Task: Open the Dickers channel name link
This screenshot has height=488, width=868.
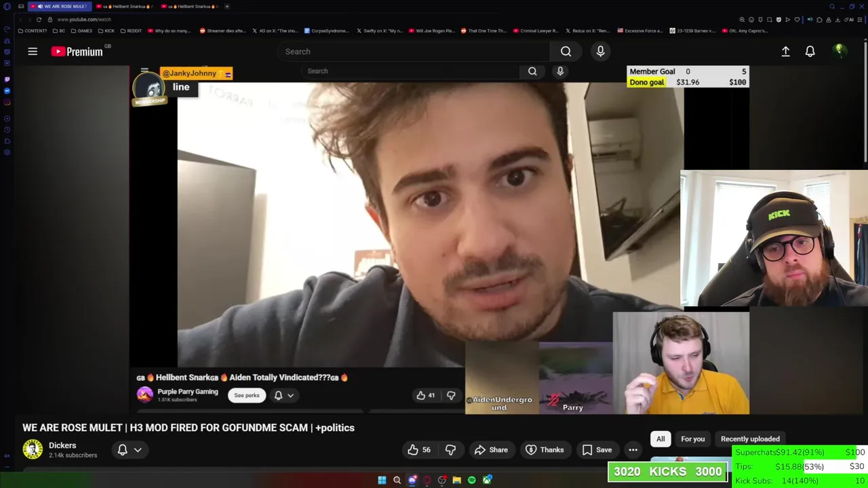Action: (62, 445)
